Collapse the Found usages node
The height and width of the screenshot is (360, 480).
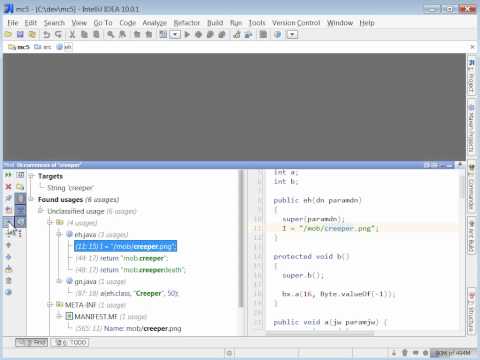point(31,199)
